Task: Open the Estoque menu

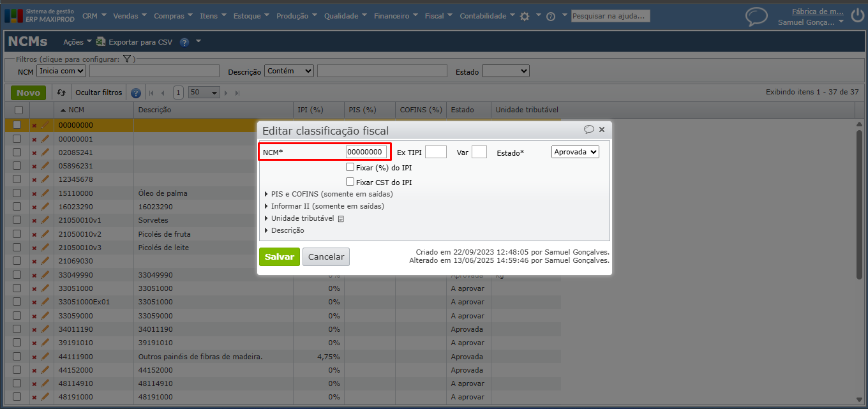Action: 251,16
